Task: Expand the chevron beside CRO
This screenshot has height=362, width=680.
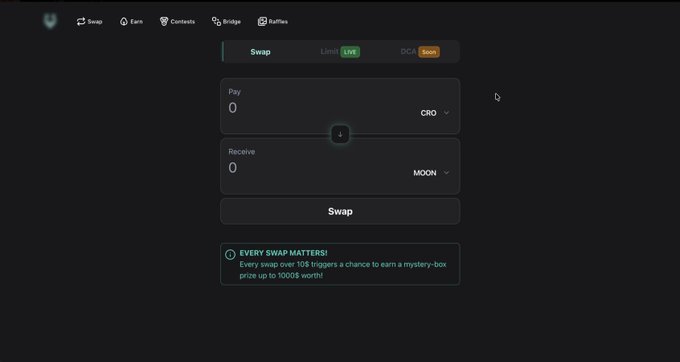Action: pyautogui.click(x=446, y=113)
